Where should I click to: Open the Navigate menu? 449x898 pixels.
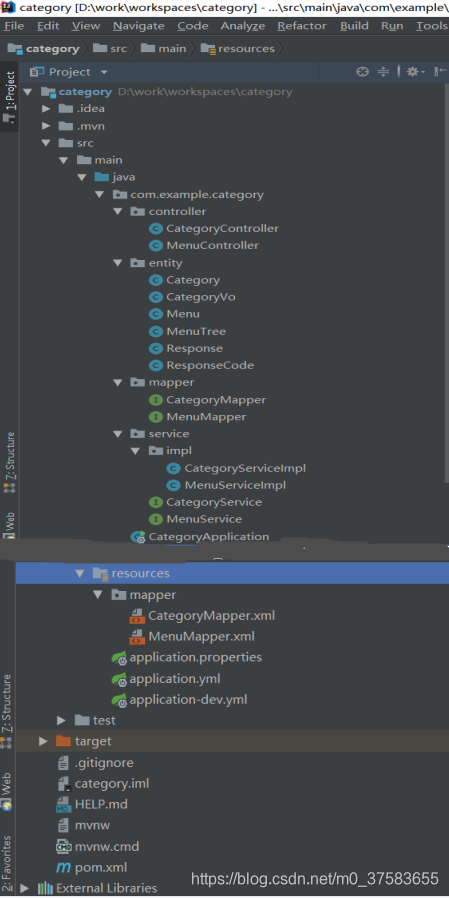tap(138, 26)
